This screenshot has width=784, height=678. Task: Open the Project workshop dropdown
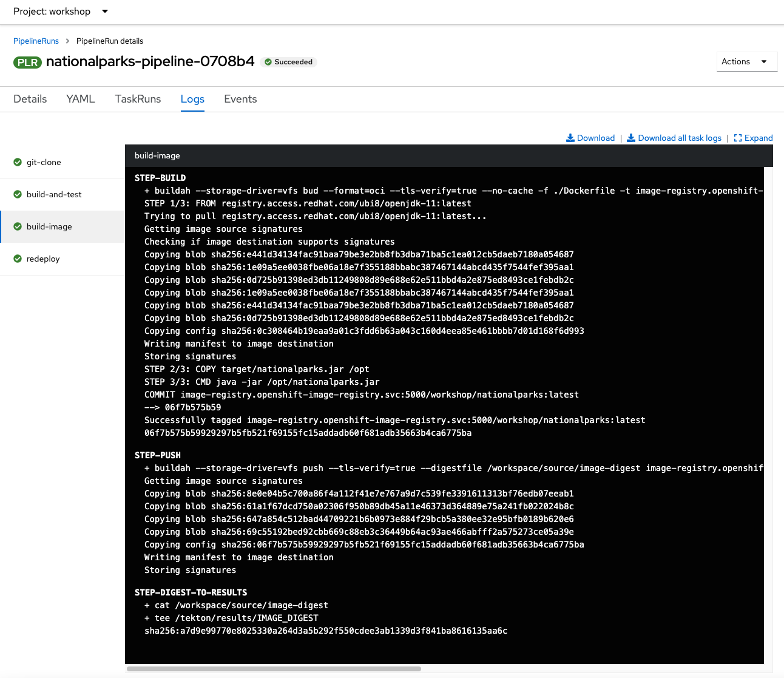(61, 12)
